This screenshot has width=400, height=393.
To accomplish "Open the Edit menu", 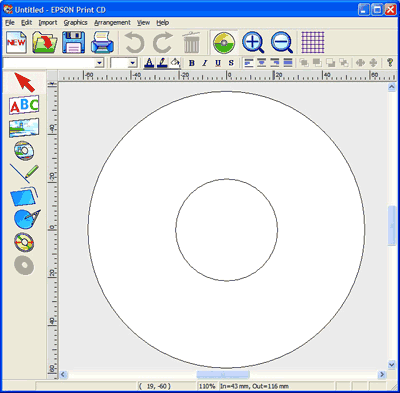I will [x=26, y=23].
